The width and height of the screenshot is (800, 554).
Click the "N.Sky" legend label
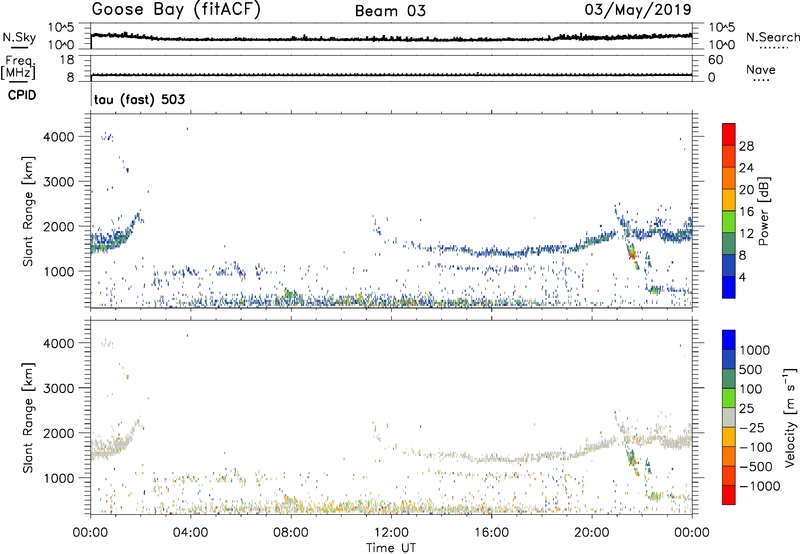point(19,37)
